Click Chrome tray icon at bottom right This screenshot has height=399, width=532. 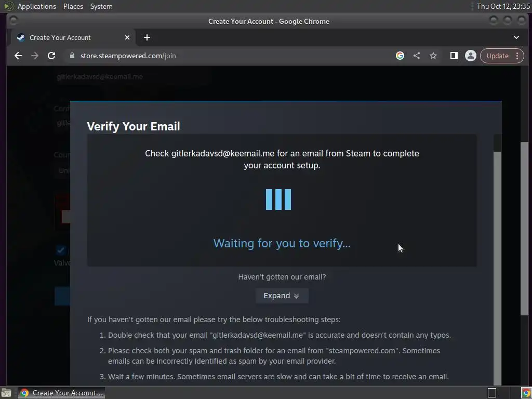tap(526, 393)
